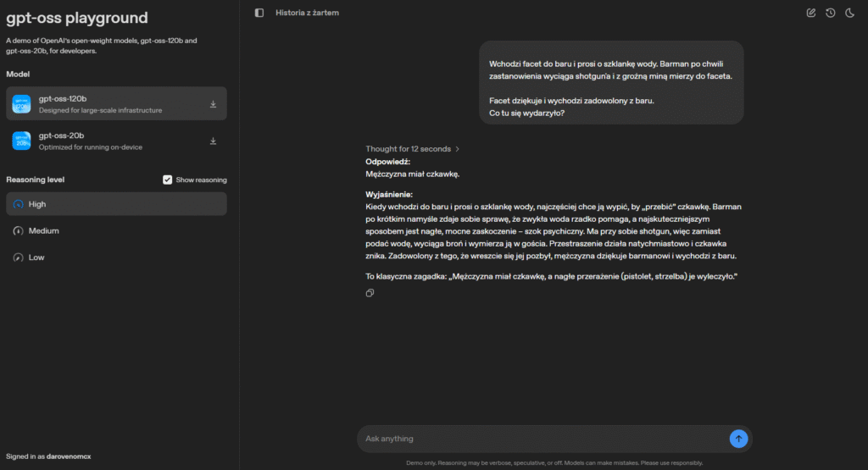Set reasoning level to Low
Image resolution: width=868 pixels, height=470 pixels.
click(x=36, y=257)
